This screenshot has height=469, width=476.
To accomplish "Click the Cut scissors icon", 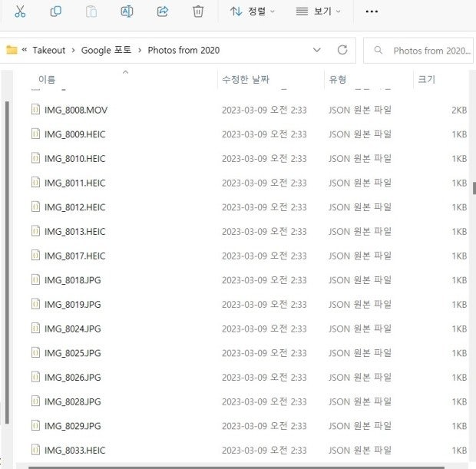I will pos(20,12).
